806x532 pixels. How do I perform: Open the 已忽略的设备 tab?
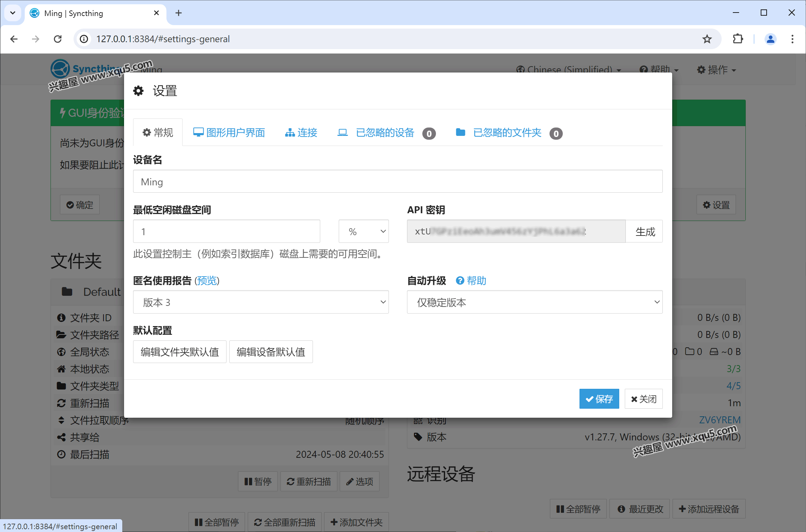click(x=386, y=133)
